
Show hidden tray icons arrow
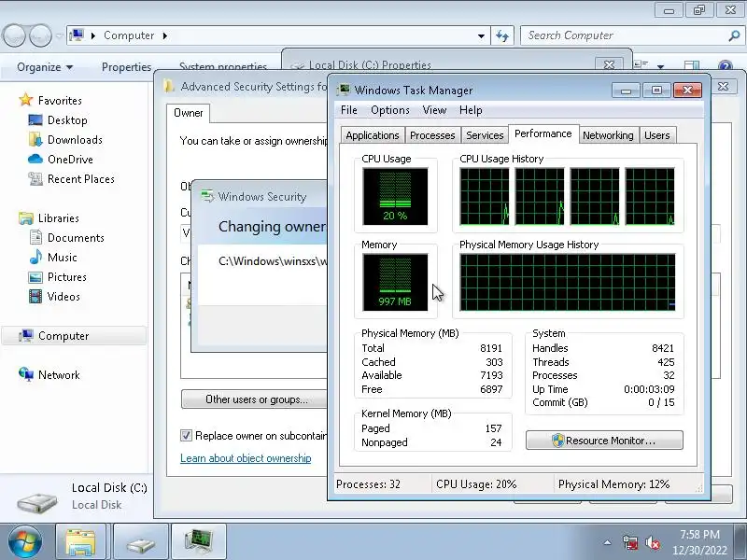tap(607, 542)
